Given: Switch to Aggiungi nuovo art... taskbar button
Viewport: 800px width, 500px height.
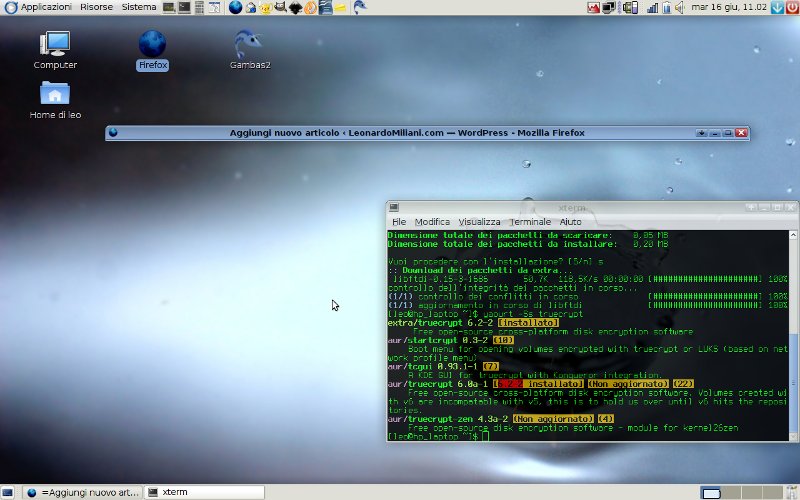Looking at the screenshot, I should pyautogui.click(x=83, y=492).
